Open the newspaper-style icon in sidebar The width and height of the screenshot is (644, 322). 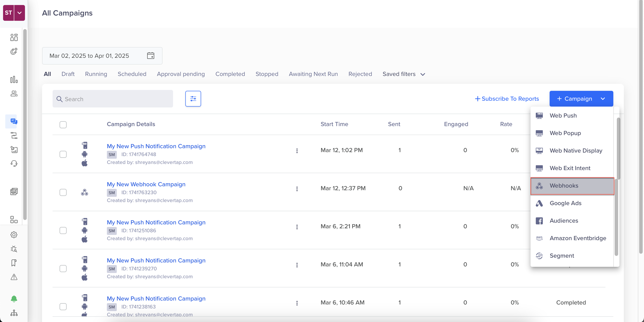(14, 192)
